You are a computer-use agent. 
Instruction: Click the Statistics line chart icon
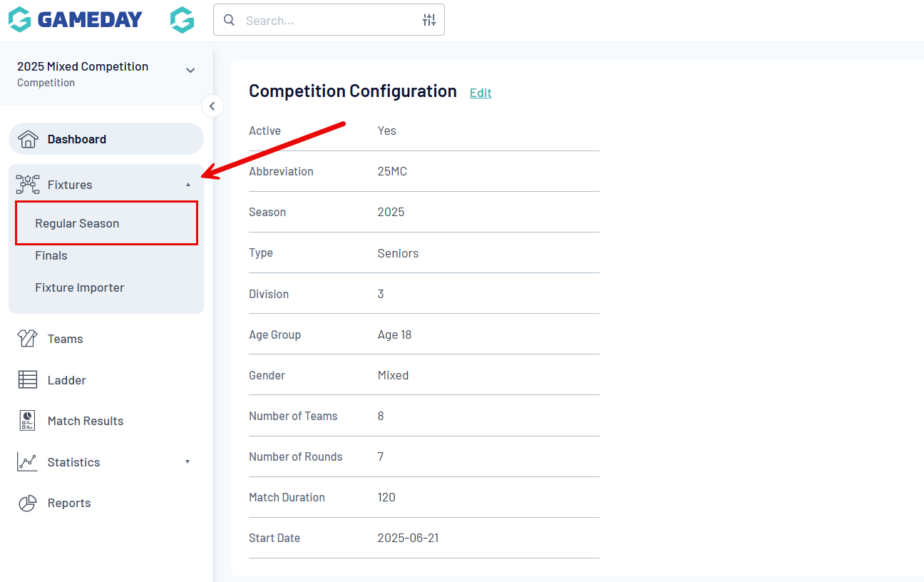pos(28,462)
